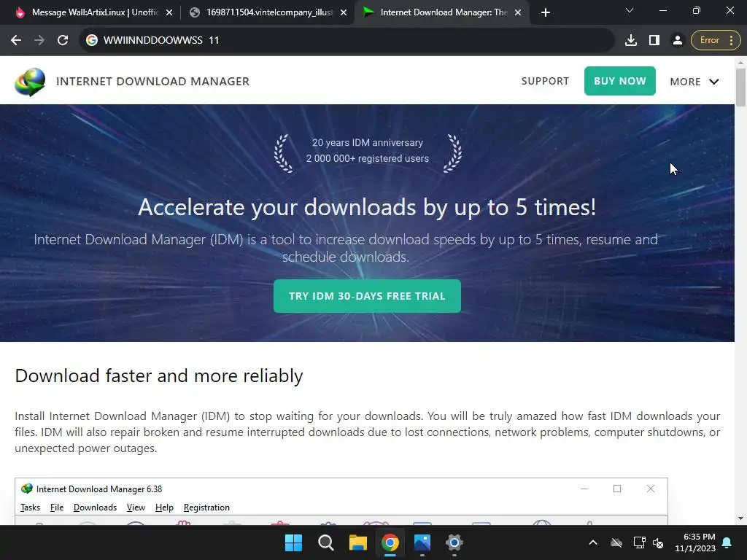Open the Chrome profile icon

tap(677, 41)
